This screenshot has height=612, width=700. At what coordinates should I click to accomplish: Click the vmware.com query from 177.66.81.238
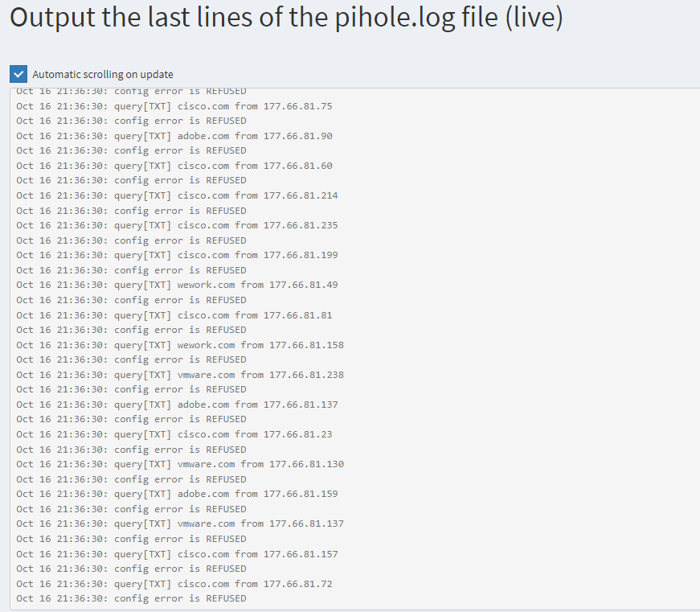(180, 375)
